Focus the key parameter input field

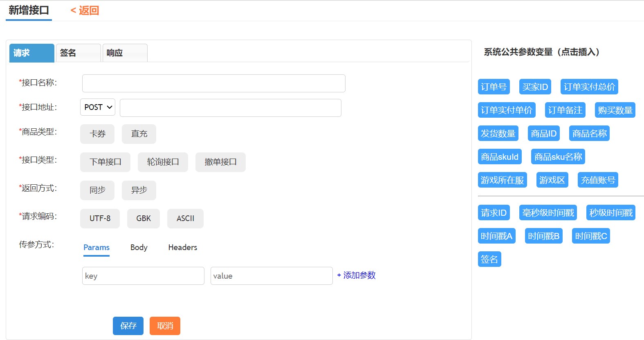(x=143, y=276)
